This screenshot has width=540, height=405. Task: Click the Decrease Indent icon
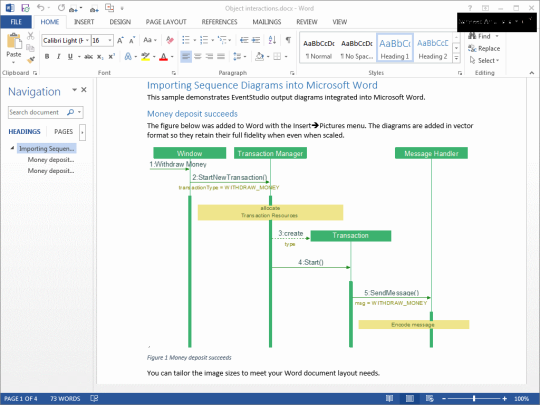tap(244, 40)
